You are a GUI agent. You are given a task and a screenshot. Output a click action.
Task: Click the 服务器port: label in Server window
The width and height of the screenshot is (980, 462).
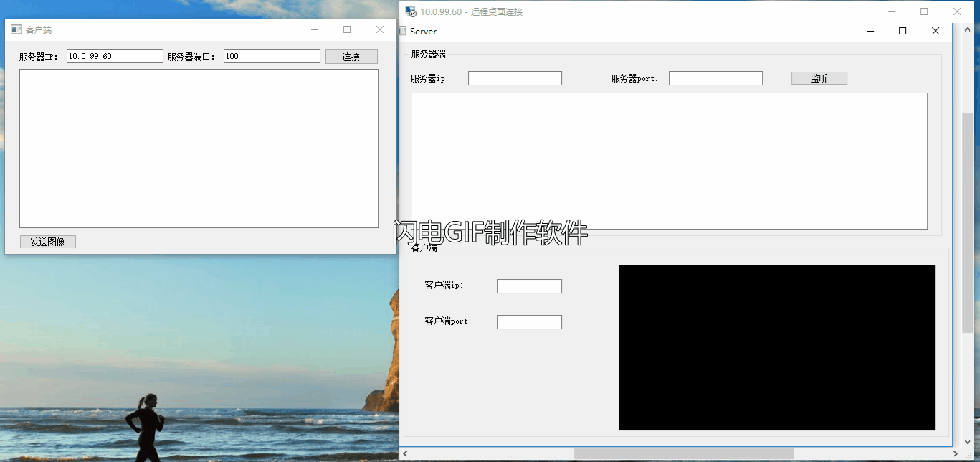click(634, 79)
